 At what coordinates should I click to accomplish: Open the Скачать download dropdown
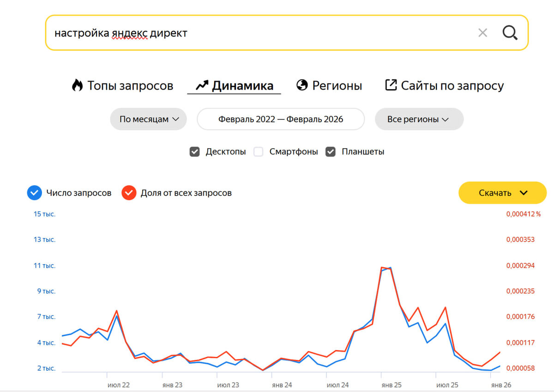click(x=502, y=193)
